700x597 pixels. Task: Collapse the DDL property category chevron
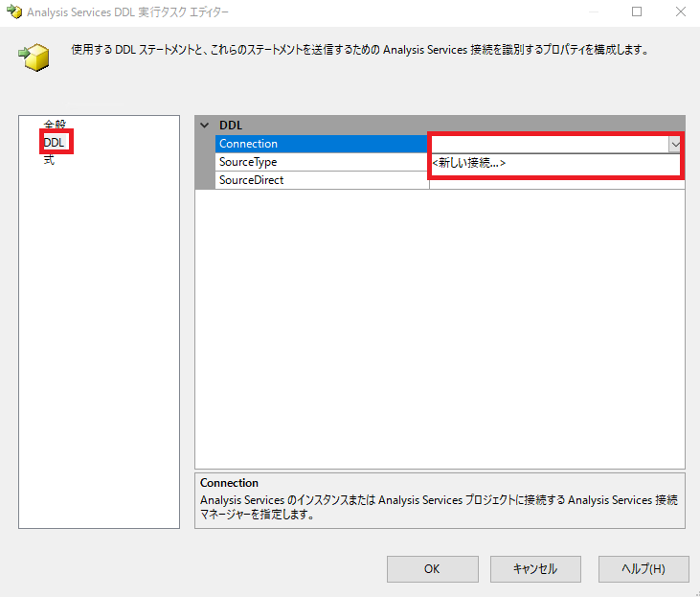point(205,126)
